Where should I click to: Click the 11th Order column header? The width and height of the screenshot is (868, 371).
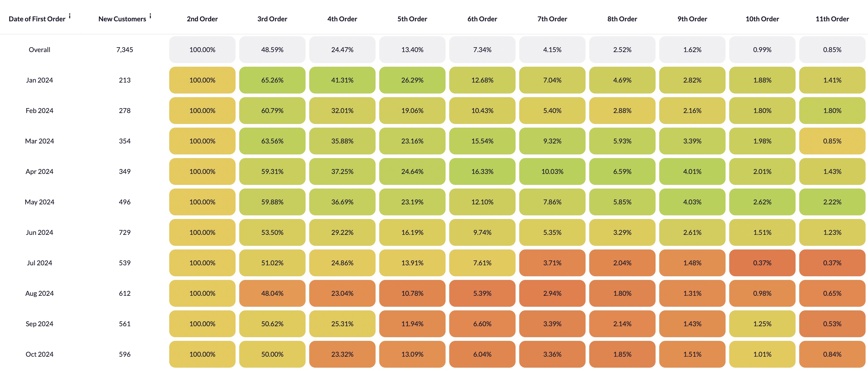pos(832,19)
